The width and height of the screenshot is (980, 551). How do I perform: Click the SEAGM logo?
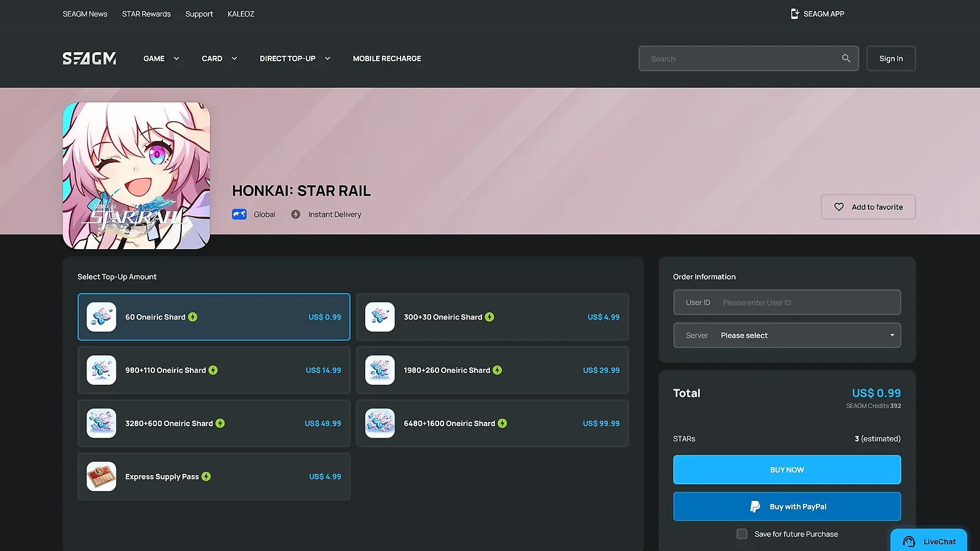click(x=89, y=58)
